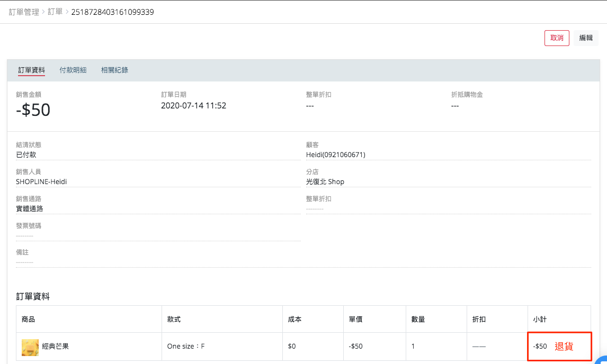Go to 訂單 in the breadcrumb
The image size is (607, 364).
55,12
